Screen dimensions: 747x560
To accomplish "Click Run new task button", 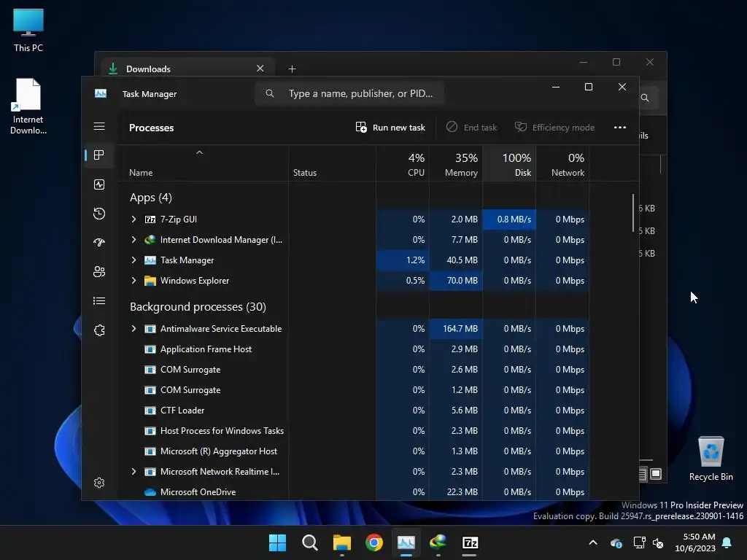I will pos(390,127).
